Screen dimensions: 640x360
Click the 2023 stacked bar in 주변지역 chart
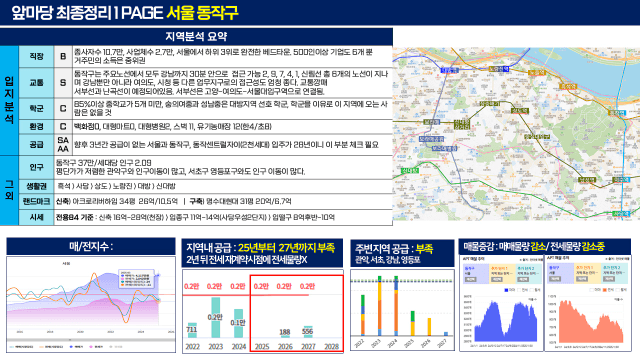(x=380, y=306)
